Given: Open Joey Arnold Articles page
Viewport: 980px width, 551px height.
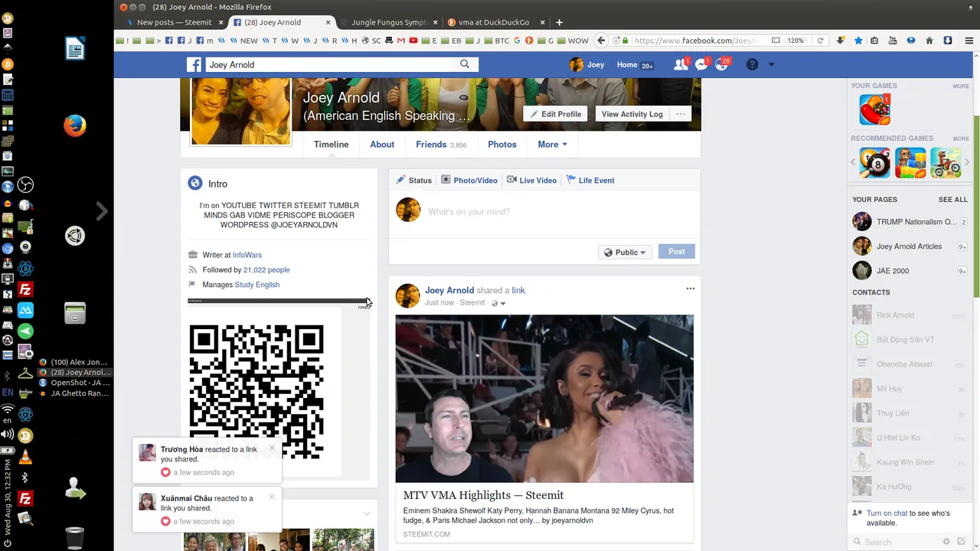Looking at the screenshot, I should pos(909,246).
